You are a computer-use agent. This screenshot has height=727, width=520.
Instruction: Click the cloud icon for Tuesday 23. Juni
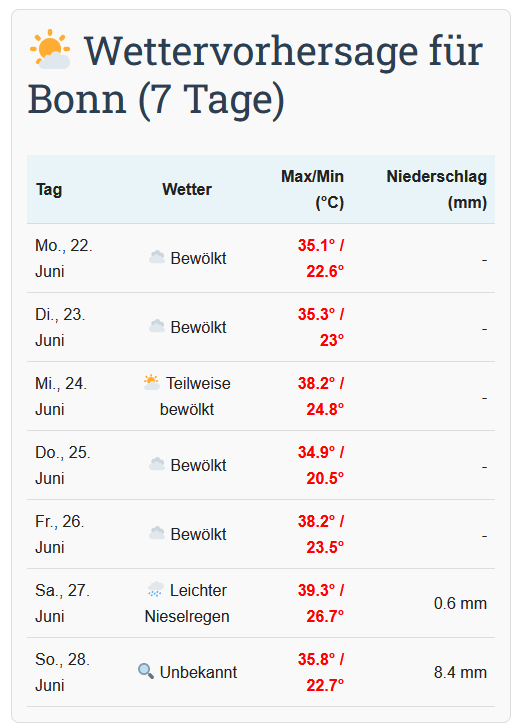coord(157,326)
